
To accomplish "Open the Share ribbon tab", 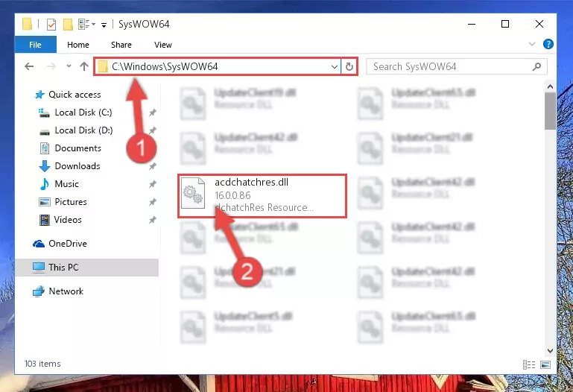I will pos(121,45).
